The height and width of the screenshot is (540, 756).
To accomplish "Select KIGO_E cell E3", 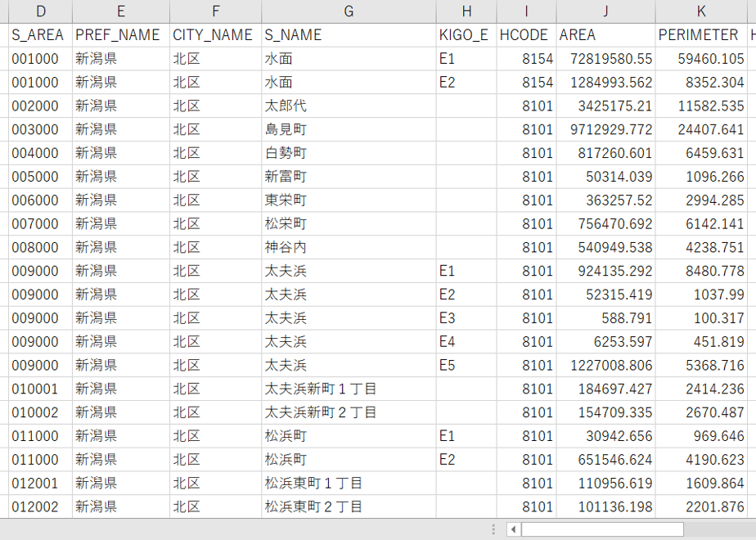I will click(x=466, y=318).
